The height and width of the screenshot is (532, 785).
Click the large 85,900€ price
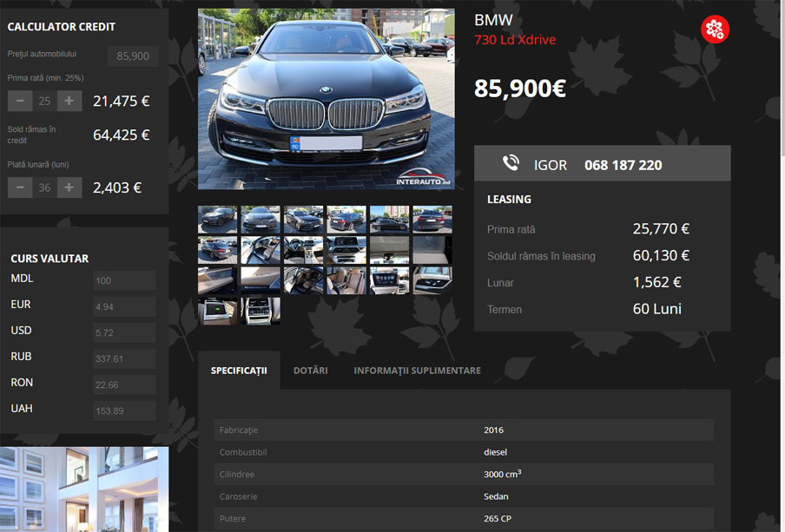[x=520, y=89]
